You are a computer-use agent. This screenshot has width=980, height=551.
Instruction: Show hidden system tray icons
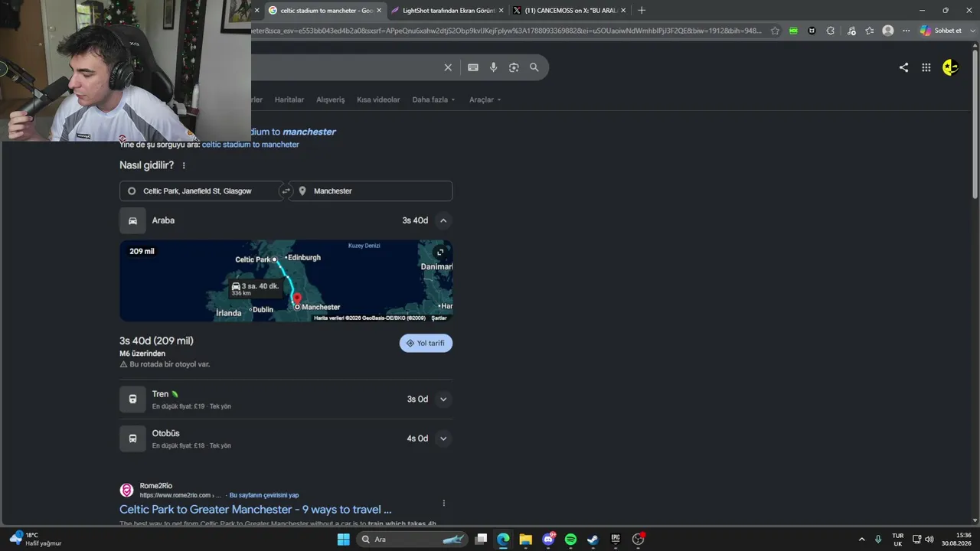(861, 540)
